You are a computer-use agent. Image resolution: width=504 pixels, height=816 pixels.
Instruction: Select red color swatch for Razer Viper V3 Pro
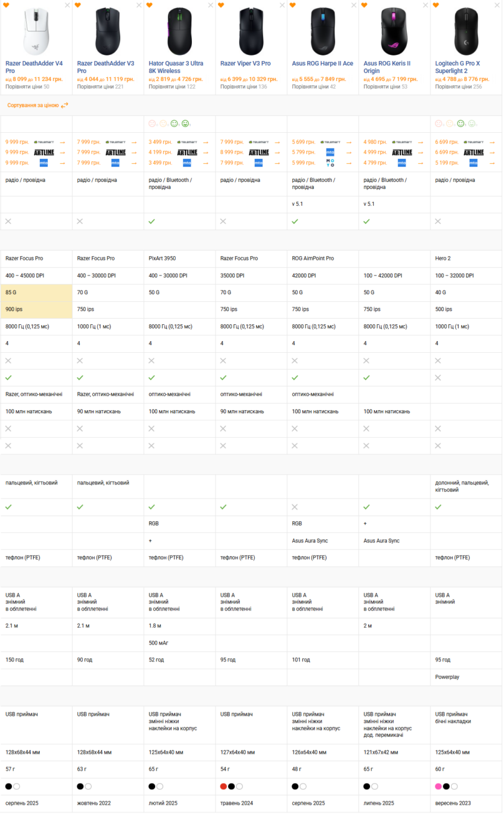tap(223, 786)
